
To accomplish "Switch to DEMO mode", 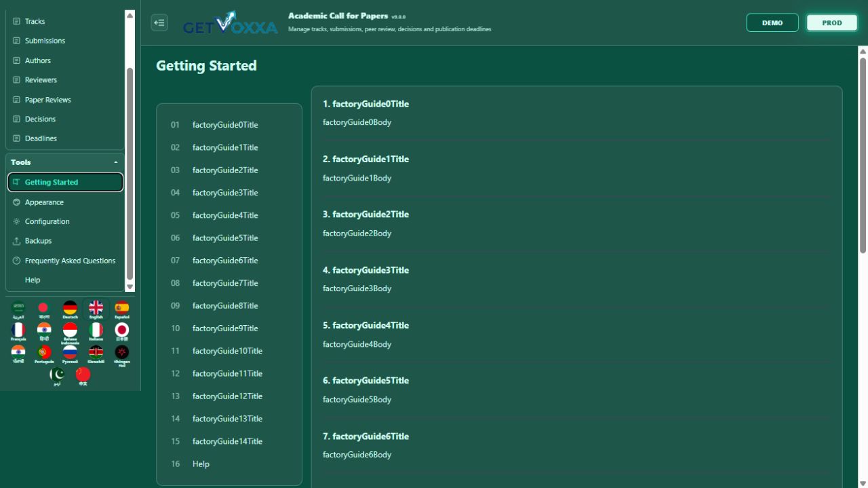I will (x=772, y=22).
